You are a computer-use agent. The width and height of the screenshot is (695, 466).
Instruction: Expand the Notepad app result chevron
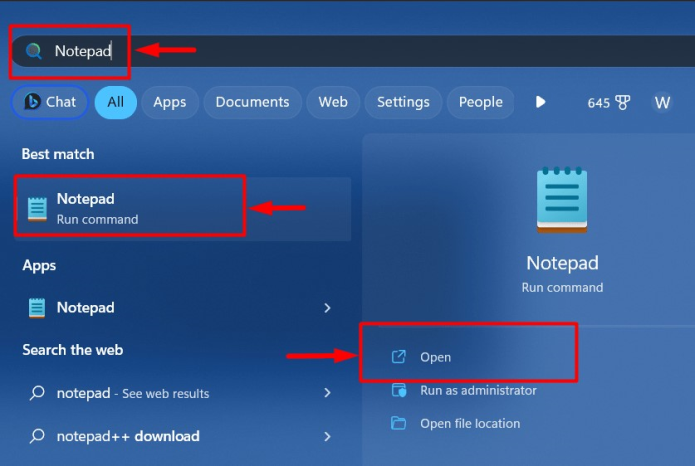click(x=327, y=308)
